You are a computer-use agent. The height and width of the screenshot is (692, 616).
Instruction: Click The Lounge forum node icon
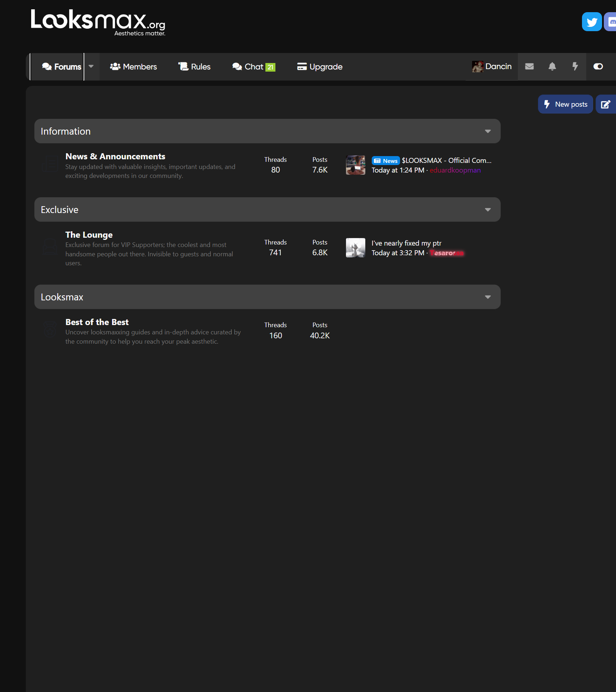tap(50, 247)
